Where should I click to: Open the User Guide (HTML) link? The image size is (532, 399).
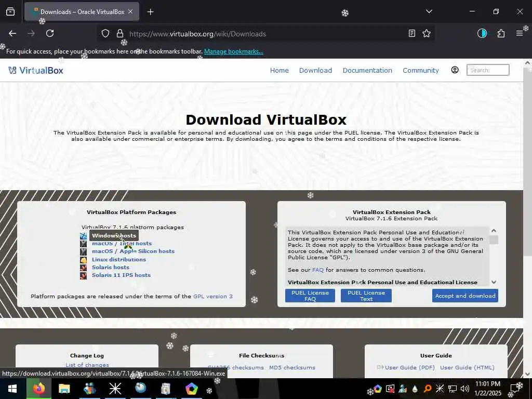(x=467, y=367)
